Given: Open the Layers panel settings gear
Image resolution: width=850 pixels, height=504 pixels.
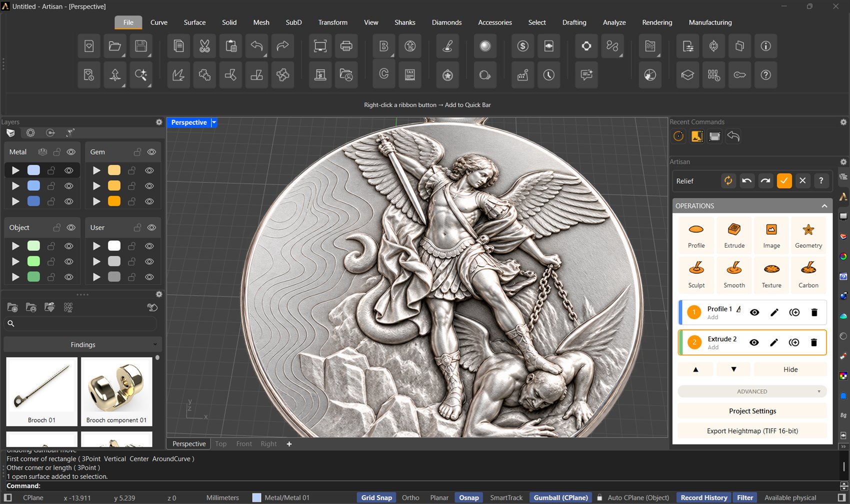Looking at the screenshot, I should (159, 122).
